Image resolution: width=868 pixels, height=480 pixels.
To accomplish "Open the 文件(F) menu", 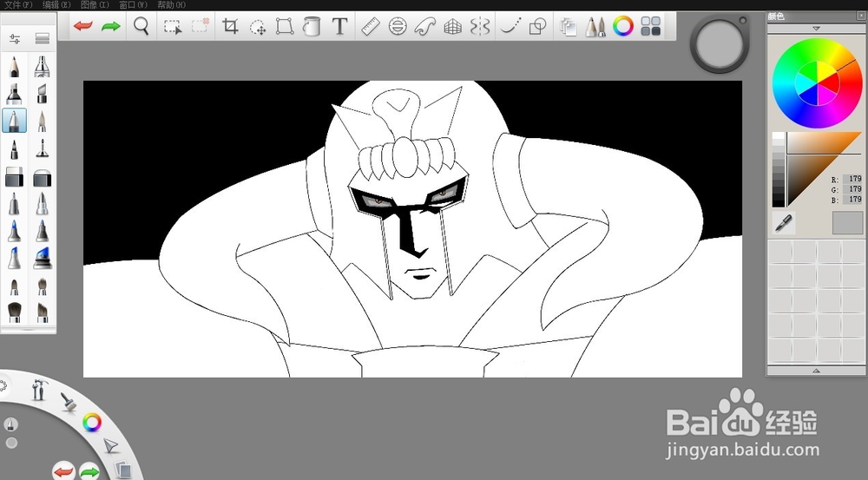I will pyautogui.click(x=18, y=5).
